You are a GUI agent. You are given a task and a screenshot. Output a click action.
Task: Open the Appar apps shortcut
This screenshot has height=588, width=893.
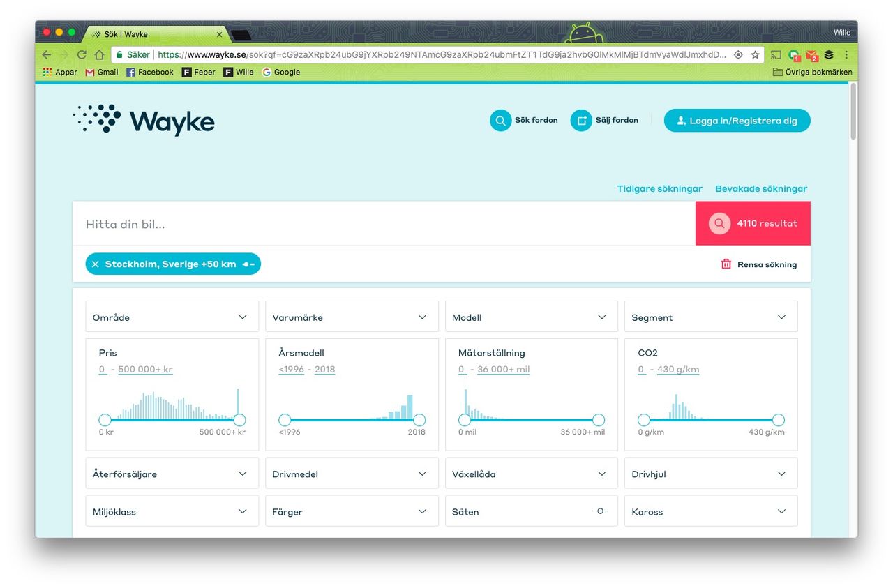pyautogui.click(x=60, y=72)
